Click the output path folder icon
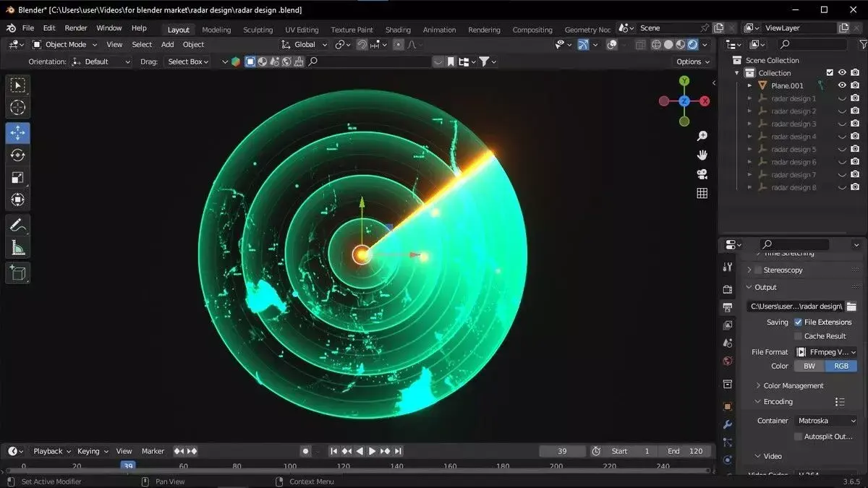The height and width of the screenshot is (488, 868). tap(851, 307)
